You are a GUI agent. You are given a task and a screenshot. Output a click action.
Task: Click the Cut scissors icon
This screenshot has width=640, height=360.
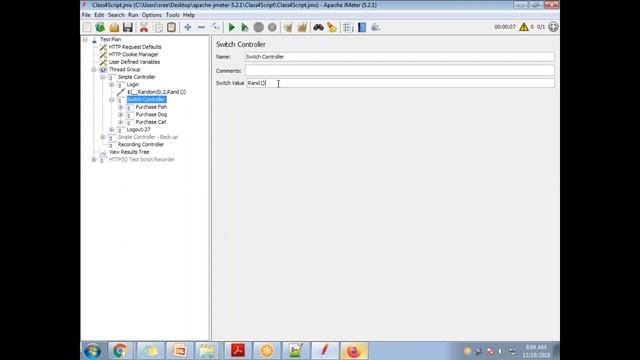click(144, 27)
